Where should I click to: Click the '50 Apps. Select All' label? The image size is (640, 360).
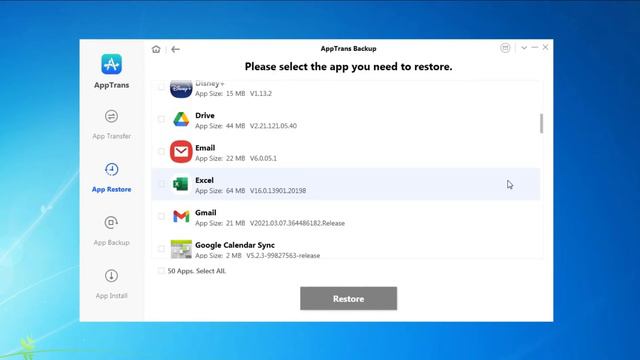point(196,271)
